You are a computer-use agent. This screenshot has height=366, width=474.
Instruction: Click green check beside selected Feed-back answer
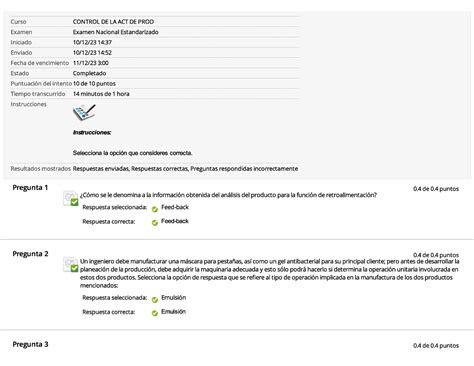[x=155, y=209]
